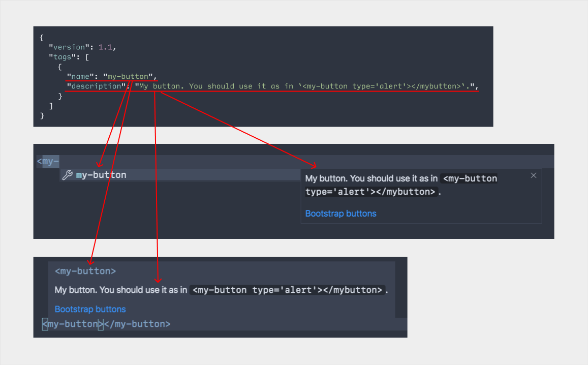The image size is (588, 365).
Task: Click the description string value in JSON
Action: [305, 86]
